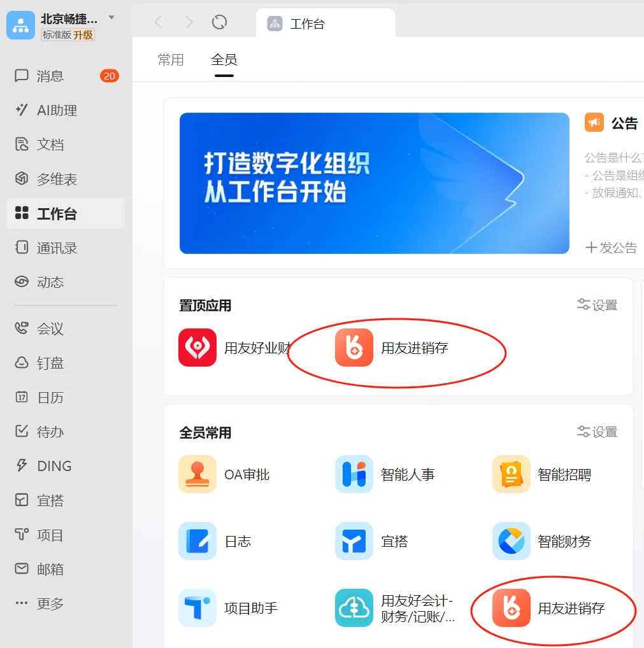644x648 pixels.
Task: Click the organization avatar icon
Action: click(x=20, y=25)
